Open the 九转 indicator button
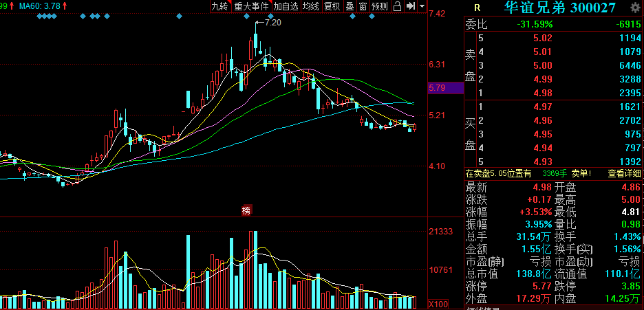This screenshot has height=310, width=644. point(219,6)
